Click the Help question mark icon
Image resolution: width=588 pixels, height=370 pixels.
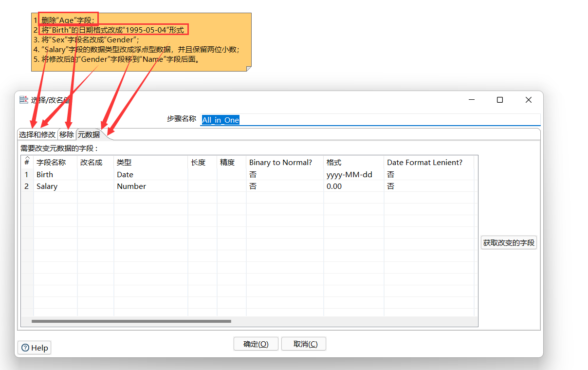coord(25,348)
